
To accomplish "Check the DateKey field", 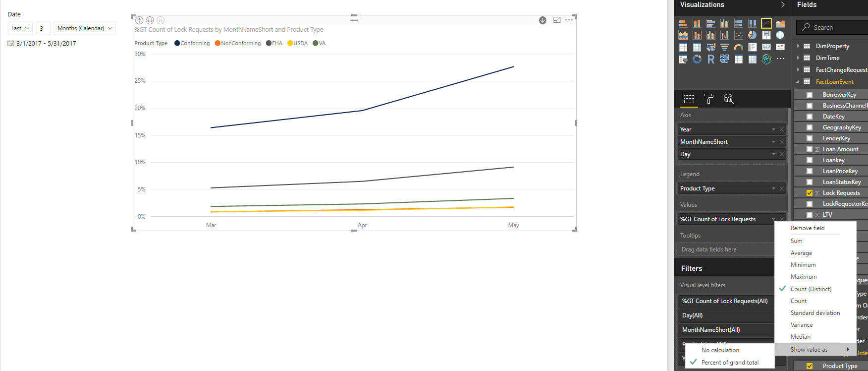I will (810, 117).
